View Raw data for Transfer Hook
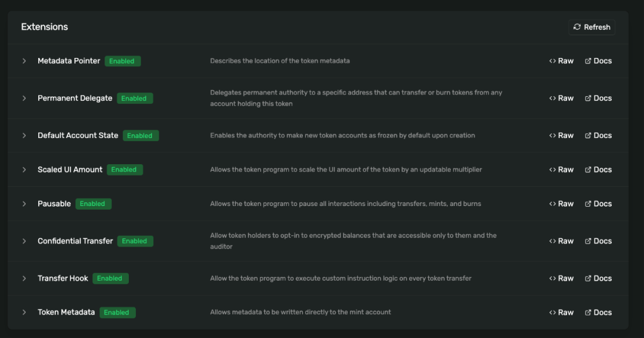 pyautogui.click(x=561, y=278)
